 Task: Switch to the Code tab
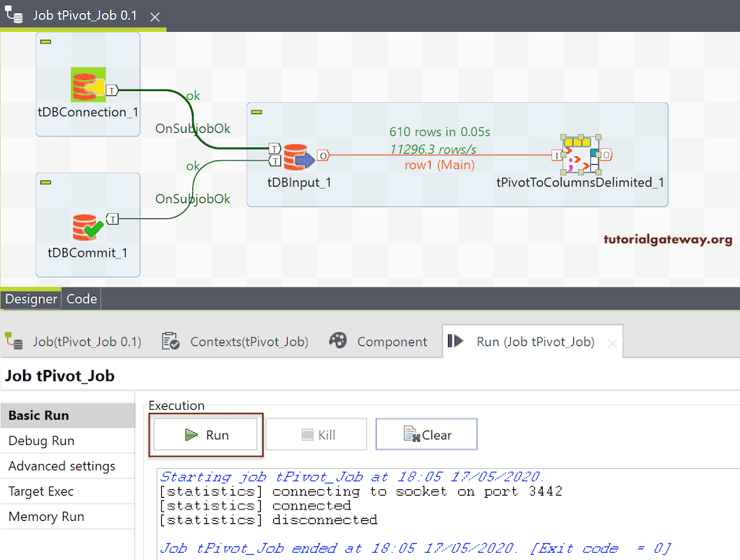[81, 298]
